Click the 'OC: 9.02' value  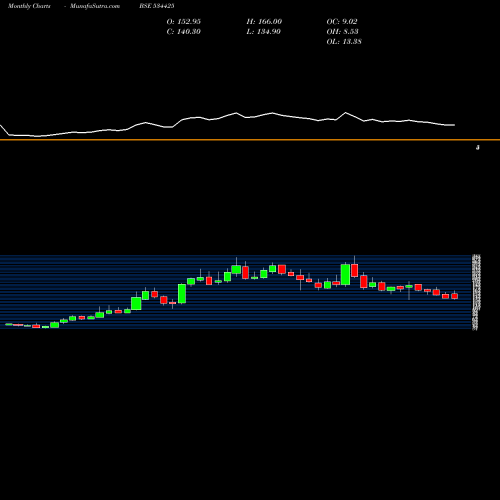pos(342,22)
